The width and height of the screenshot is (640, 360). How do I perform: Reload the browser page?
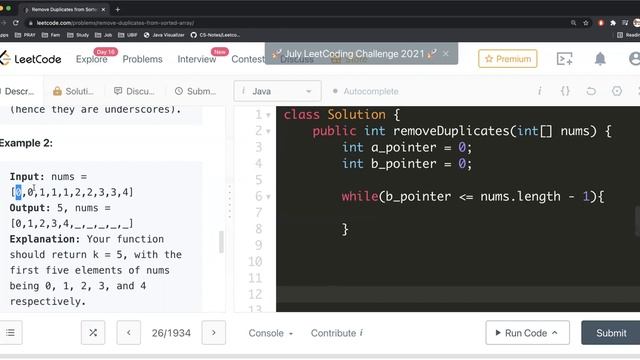(x=16, y=23)
